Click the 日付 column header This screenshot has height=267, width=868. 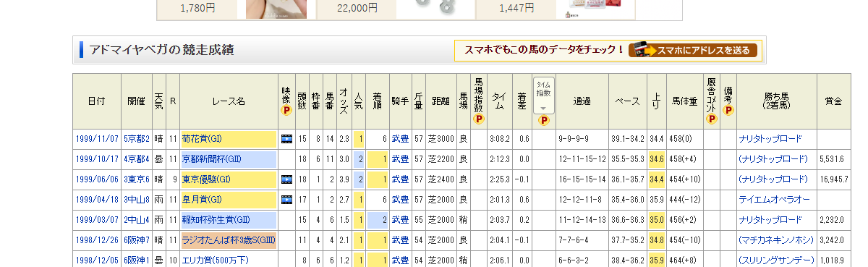[x=96, y=101]
